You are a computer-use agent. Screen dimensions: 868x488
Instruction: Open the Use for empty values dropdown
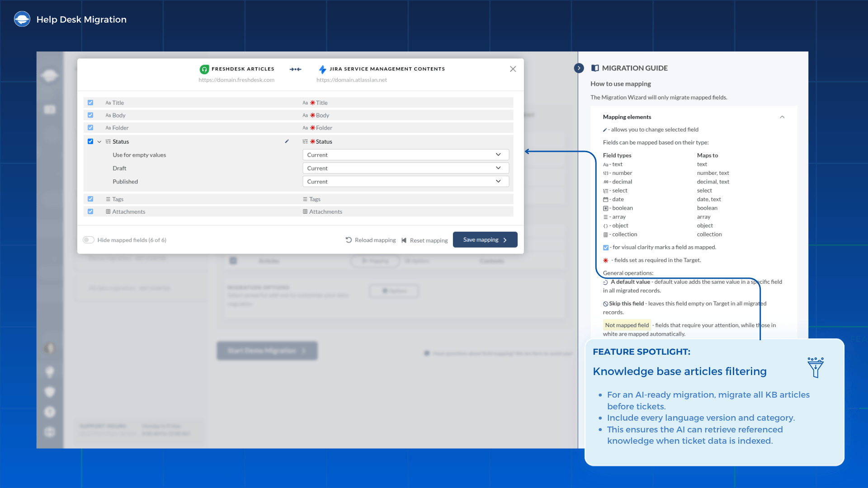406,155
